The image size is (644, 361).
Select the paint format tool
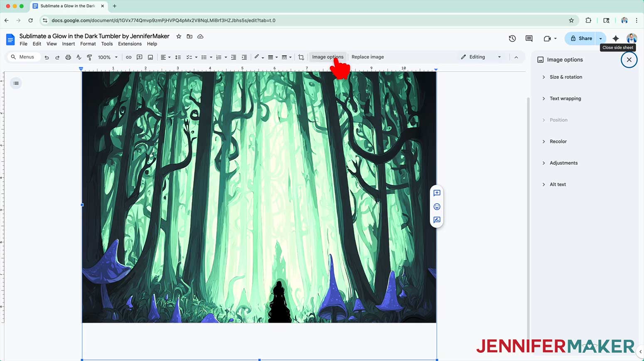[89, 57]
